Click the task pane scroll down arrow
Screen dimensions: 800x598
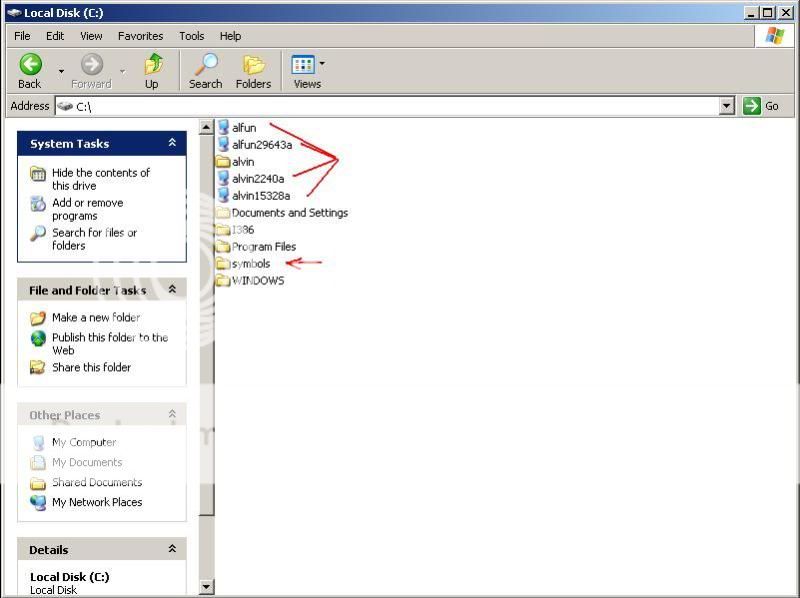point(206,587)
